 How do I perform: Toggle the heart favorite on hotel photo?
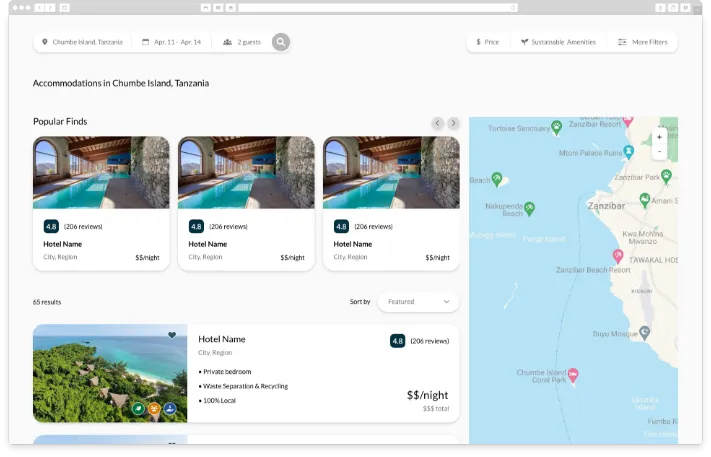tap(172, 335)
